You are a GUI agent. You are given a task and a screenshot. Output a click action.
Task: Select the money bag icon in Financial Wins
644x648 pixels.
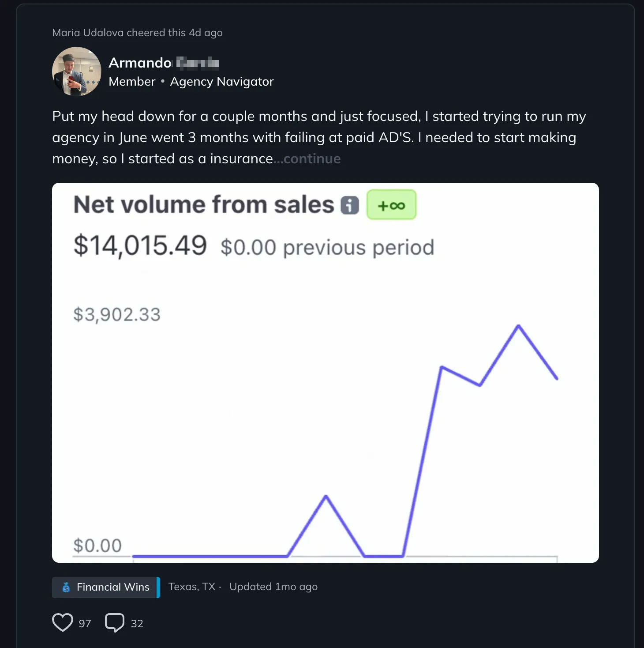pyautogui.click(x=66, y=587)
